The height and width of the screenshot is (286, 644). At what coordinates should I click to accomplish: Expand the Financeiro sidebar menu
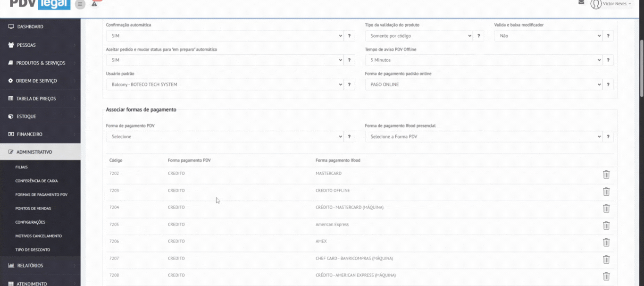click(40, 135)
